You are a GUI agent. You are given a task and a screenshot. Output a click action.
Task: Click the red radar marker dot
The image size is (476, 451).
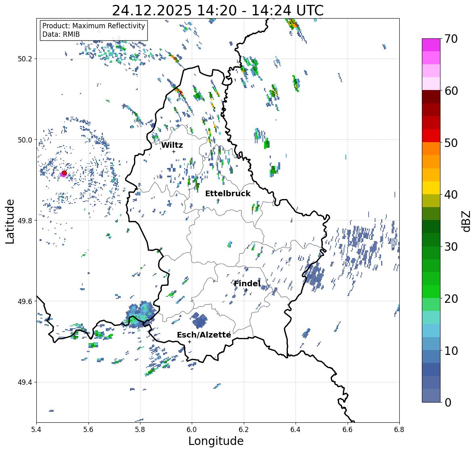coord(64,173)
